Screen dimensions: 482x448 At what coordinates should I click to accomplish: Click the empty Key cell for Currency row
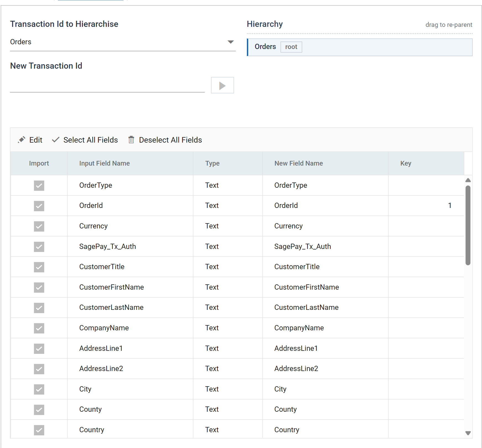click(x=426, y=226)
